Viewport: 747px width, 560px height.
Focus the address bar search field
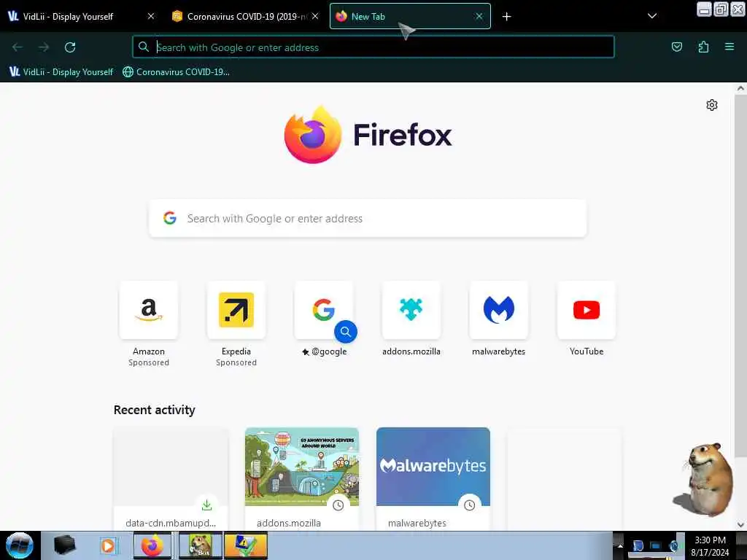[x=373, y=47]
